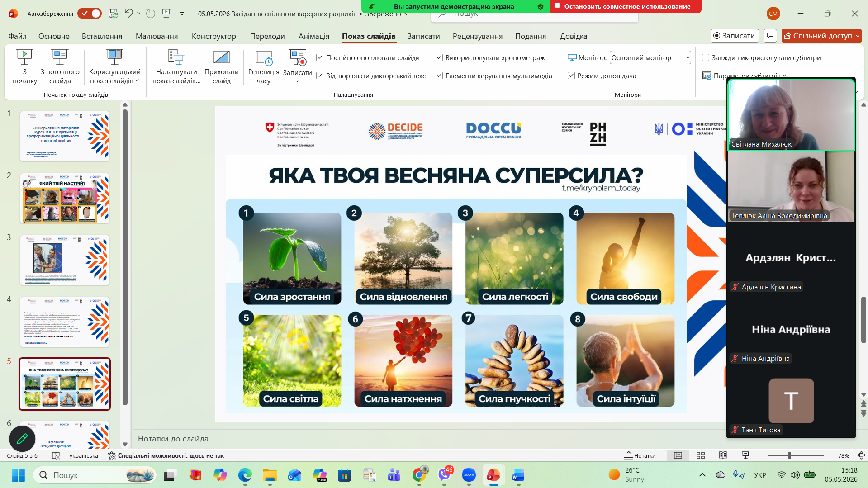Toggle Нотатки notes button in status bar
Screen dimensions: 868x488
click(x=640, y=455)
